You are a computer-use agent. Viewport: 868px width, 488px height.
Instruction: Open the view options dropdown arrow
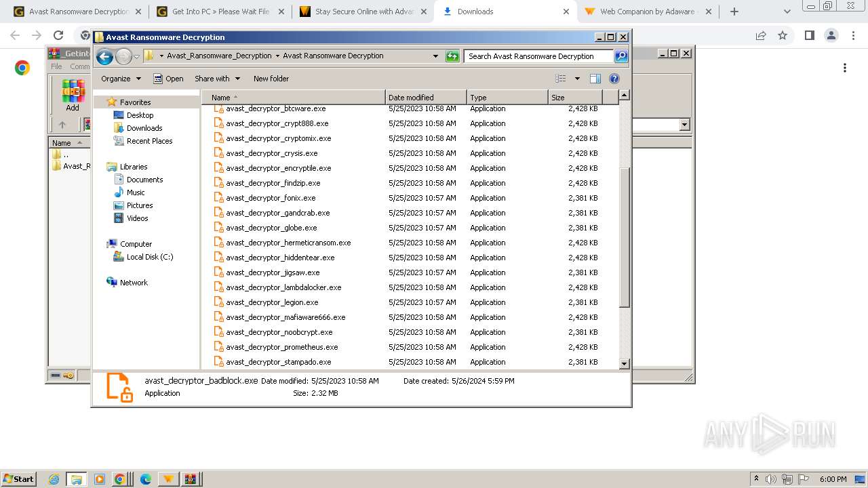point(577,79)
